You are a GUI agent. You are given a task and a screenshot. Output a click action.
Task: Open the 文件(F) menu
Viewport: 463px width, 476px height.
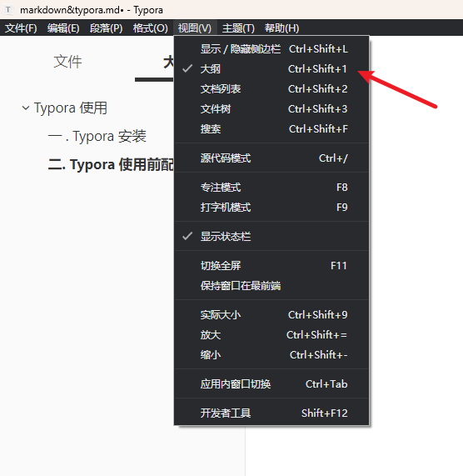21,28
